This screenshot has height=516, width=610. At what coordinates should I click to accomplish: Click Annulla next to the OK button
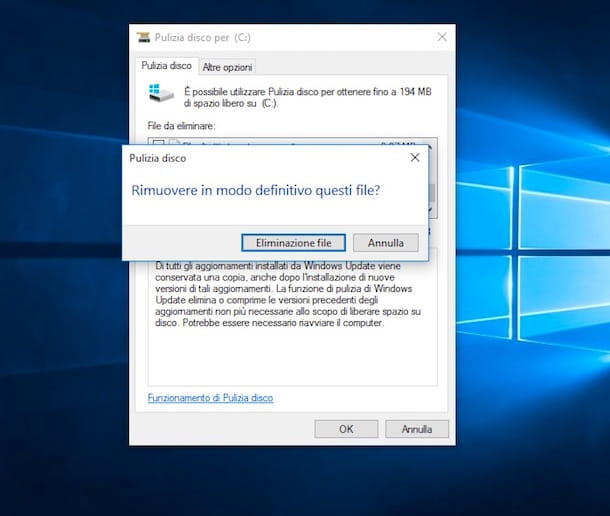pos(416,429)
